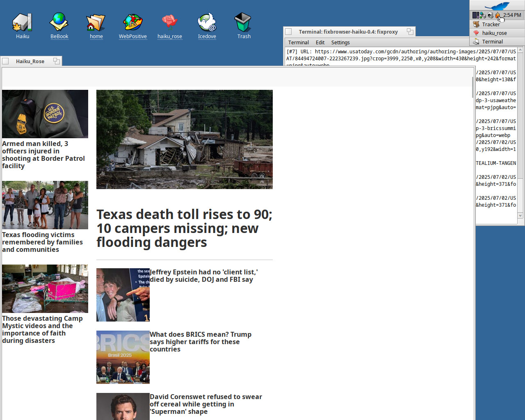Click the network status tray icon
The image size is (525, 420).
(483, 15)
